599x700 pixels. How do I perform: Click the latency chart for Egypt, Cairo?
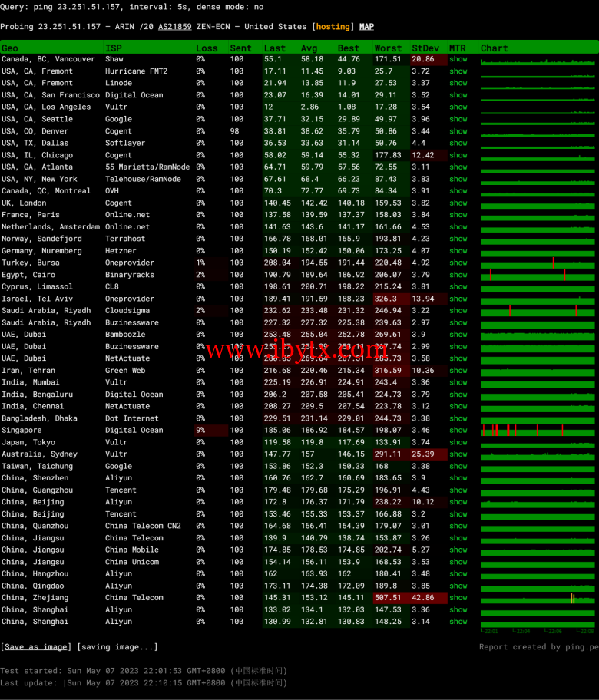click(538, 275)
